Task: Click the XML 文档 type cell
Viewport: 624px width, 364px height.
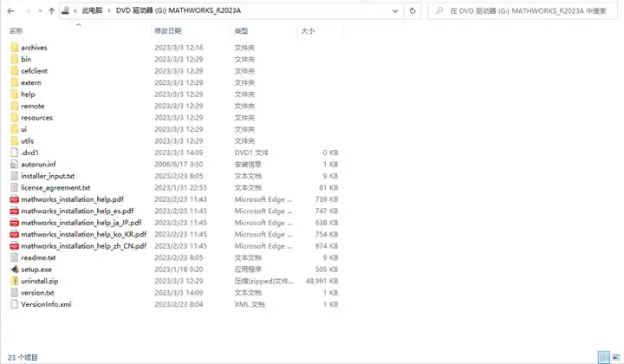Action: point(250,304)
